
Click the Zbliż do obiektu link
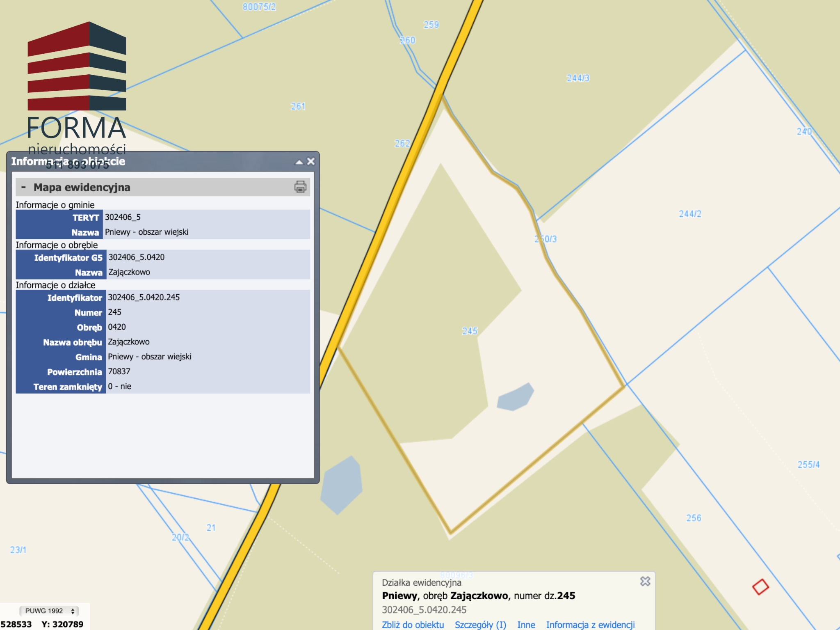tap(413, 625)
